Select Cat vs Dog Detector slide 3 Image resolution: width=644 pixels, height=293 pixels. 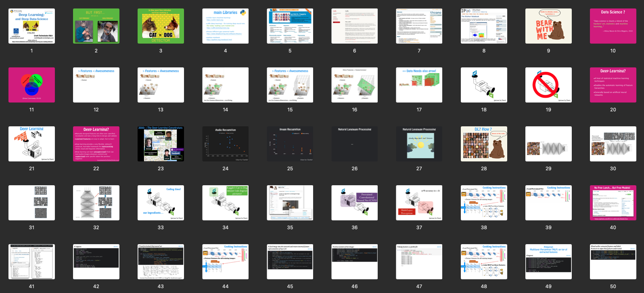pyautogui.click(x=161, y=26)
